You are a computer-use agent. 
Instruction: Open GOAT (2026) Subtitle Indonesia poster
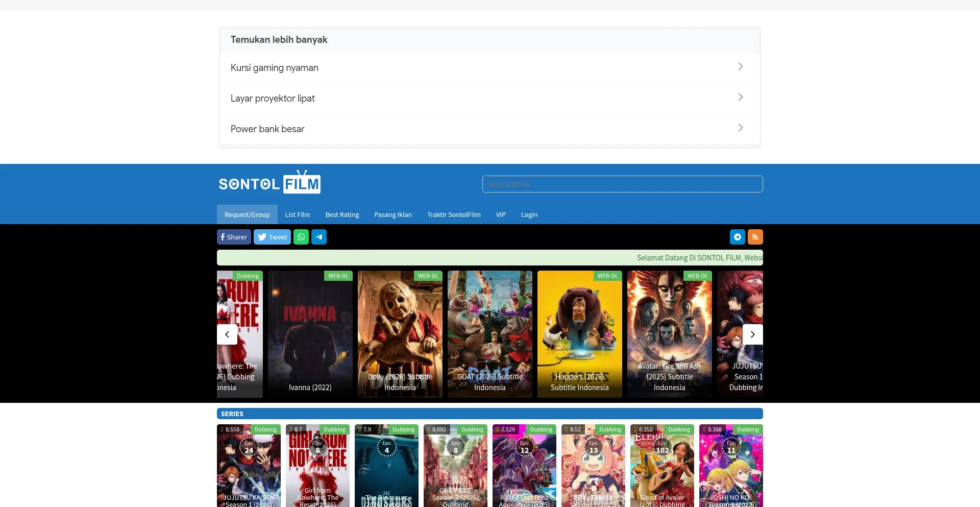pos(490,334)
